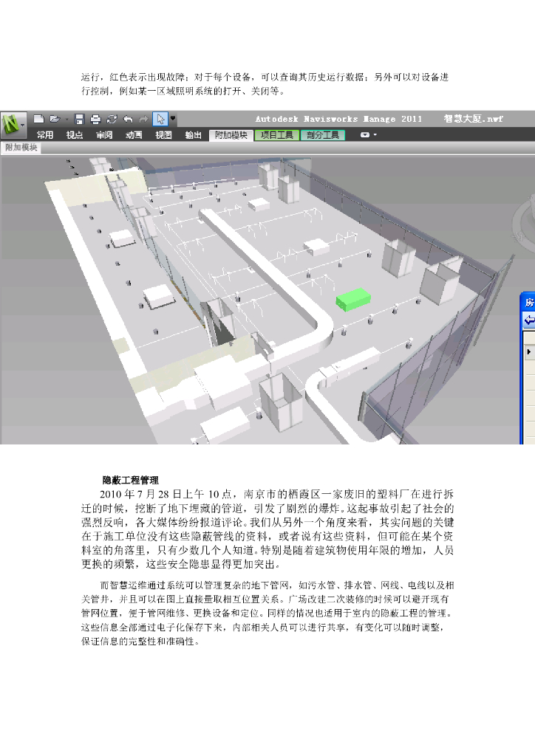Click the 附加模块 panel label
This screenshot has height=756, width=535.
21,148
